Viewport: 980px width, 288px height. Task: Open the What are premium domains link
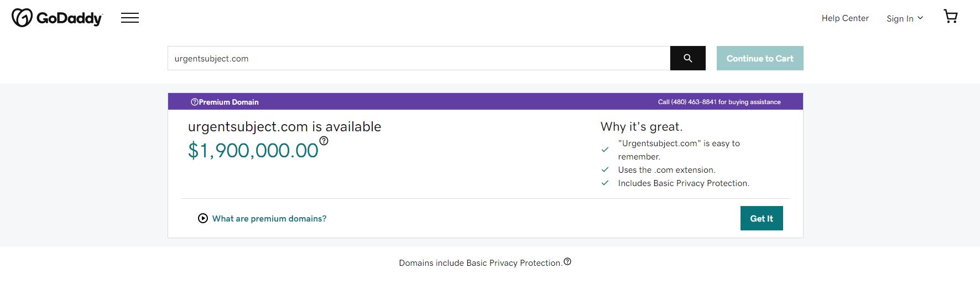pos(269,219)
